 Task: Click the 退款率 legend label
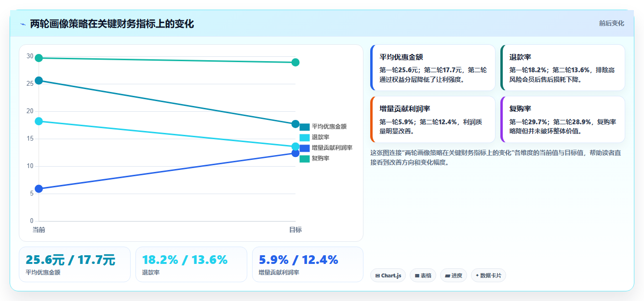[x=321, y=137]
